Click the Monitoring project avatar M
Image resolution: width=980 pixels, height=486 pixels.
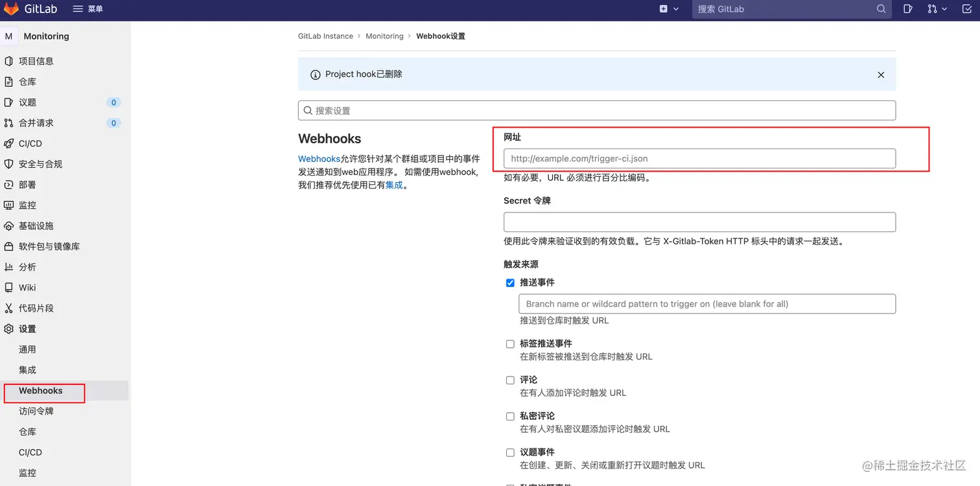(9, 36)
